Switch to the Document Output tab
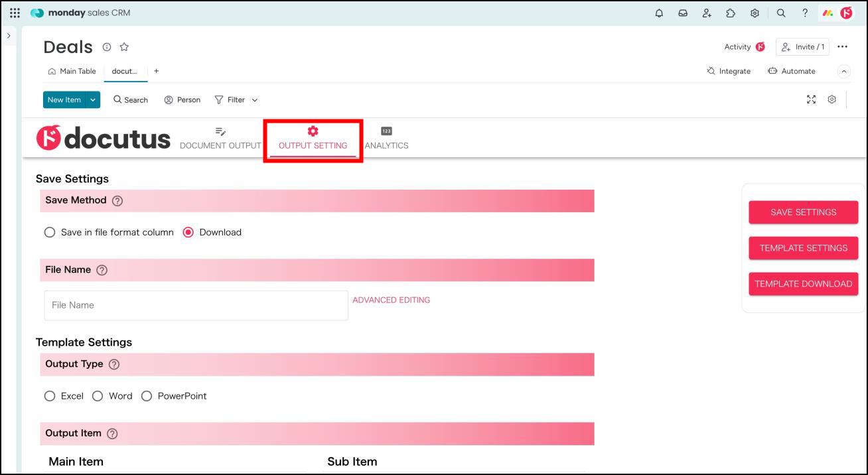Screen dimensions: 868x475 220,139
